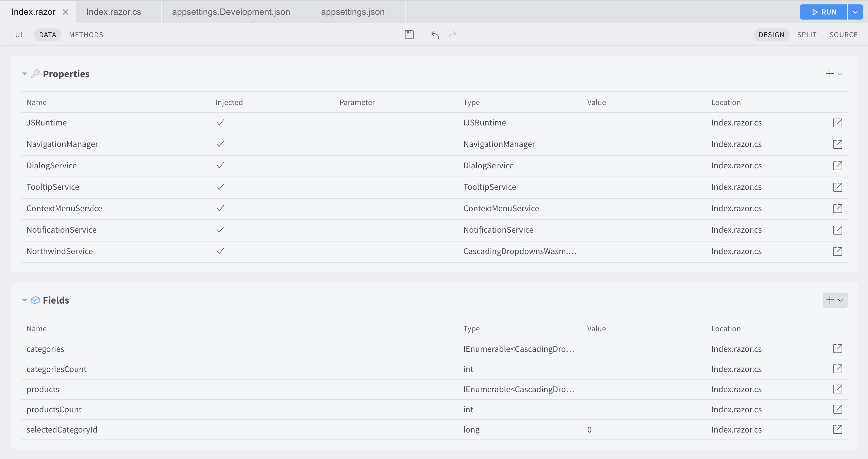Collapse the Fields section

pos(25,300)
